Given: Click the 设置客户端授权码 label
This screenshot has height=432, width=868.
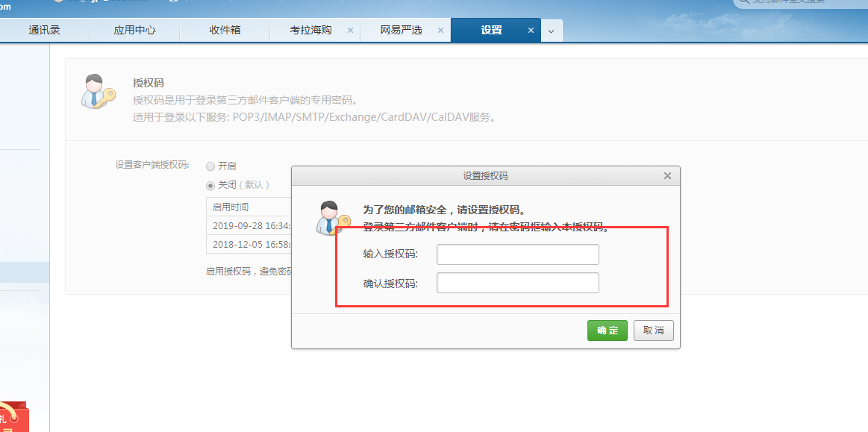Looking at the screenshot, I should click(x=152, y=165).
